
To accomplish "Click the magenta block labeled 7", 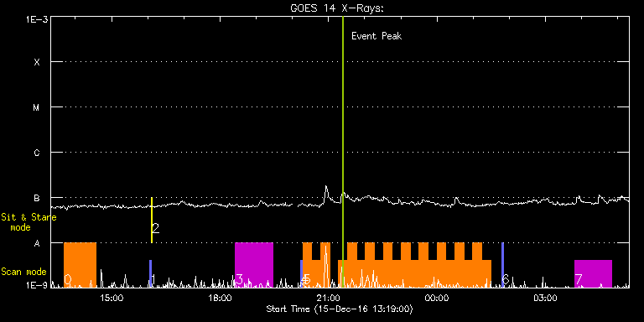I will click(x=593, y=273).
